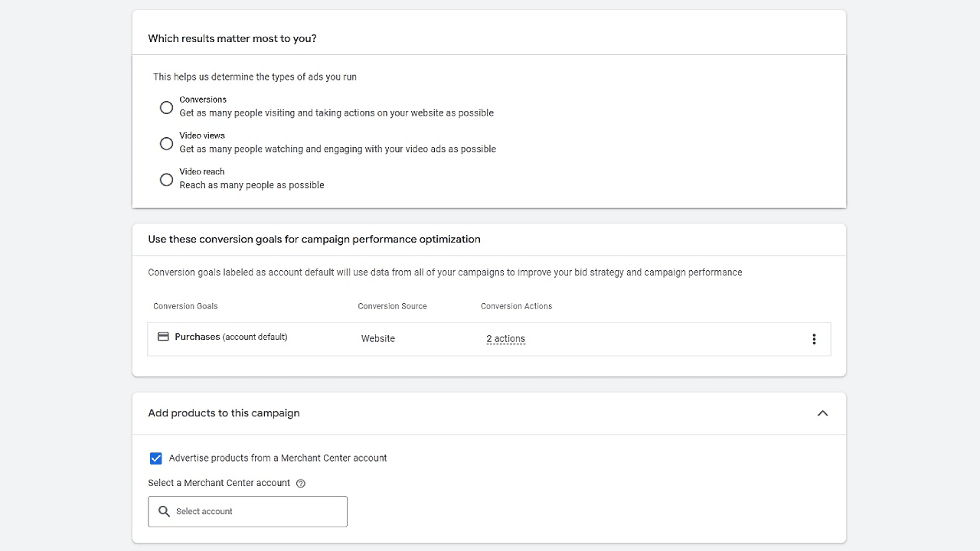The height and width of the screenshot is (551, 980).
Task: Open the three-dot menu in Purchases row
Action: pyautogui.click(x=814, y=339)
